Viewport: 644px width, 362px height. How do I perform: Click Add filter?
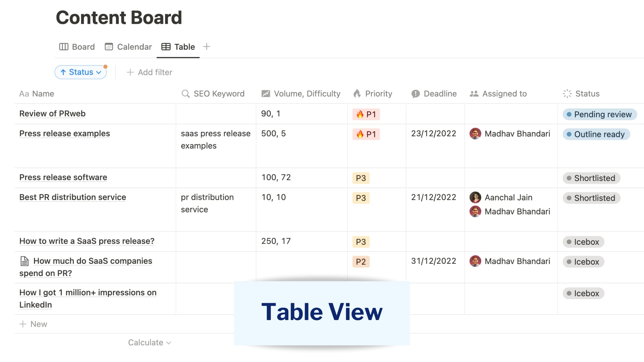[x=149, y=72]
